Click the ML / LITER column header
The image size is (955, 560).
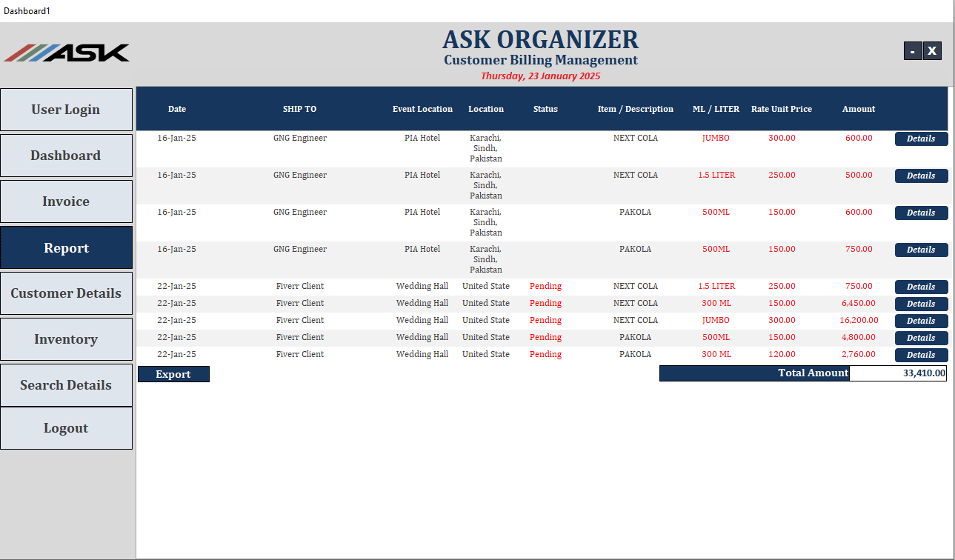coord(716,109)
